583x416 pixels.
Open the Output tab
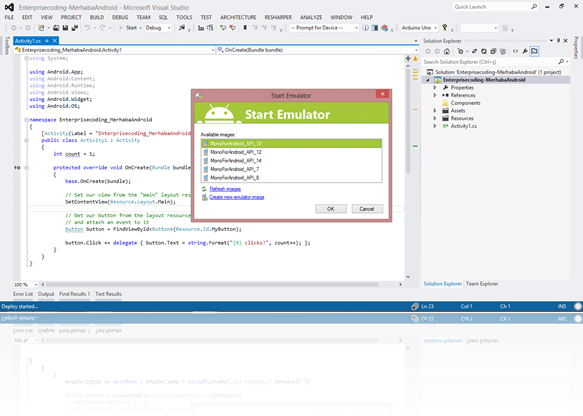46,294
